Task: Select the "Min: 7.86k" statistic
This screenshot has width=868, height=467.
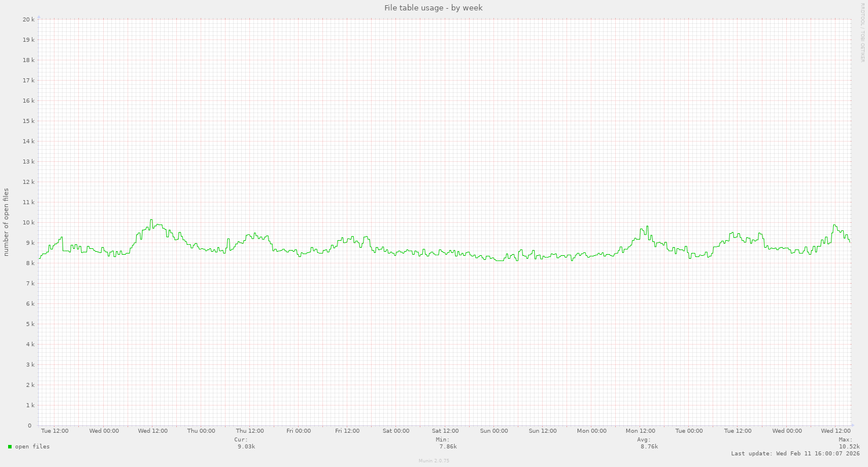Action: (444, 443)
